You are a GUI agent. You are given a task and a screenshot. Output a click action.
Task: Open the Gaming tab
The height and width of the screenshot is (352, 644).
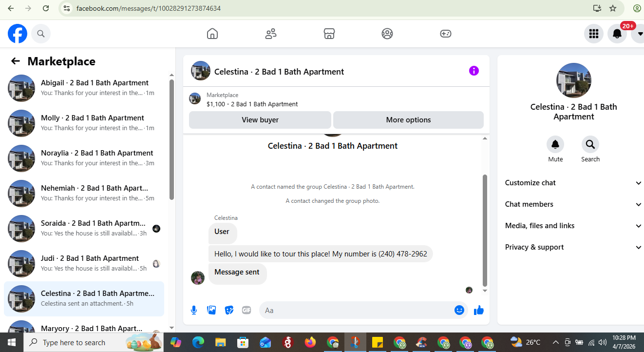[x=446, y=34]
